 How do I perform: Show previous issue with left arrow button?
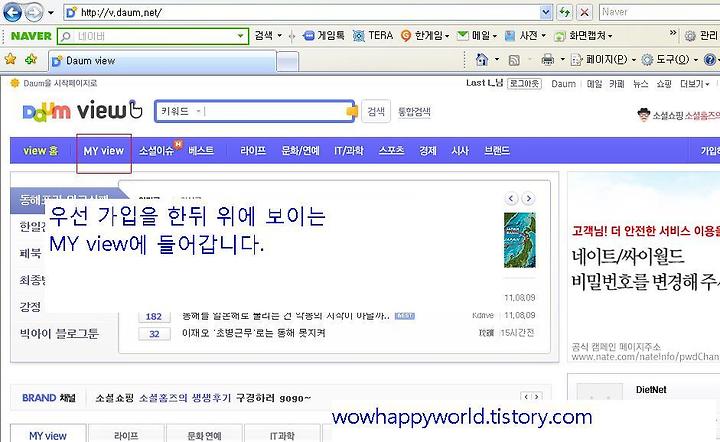(x=511, y=198)
